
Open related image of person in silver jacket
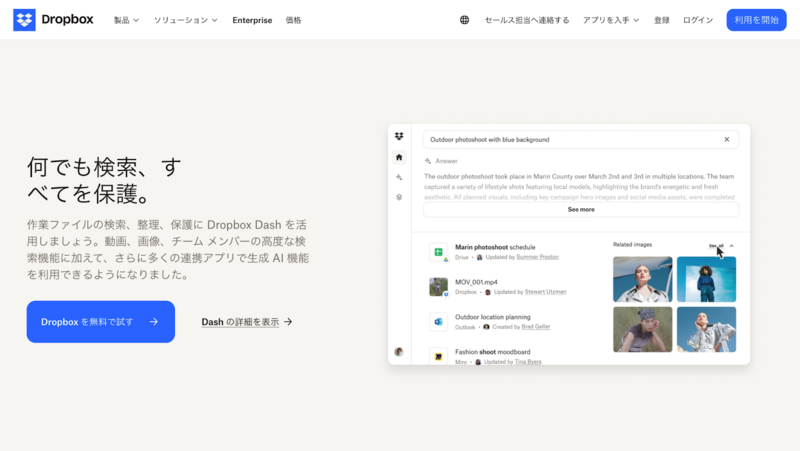[706, 329]
